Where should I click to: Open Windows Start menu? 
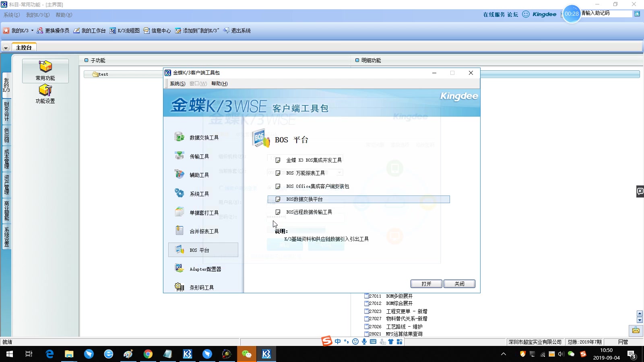click(x=10, y=354)
